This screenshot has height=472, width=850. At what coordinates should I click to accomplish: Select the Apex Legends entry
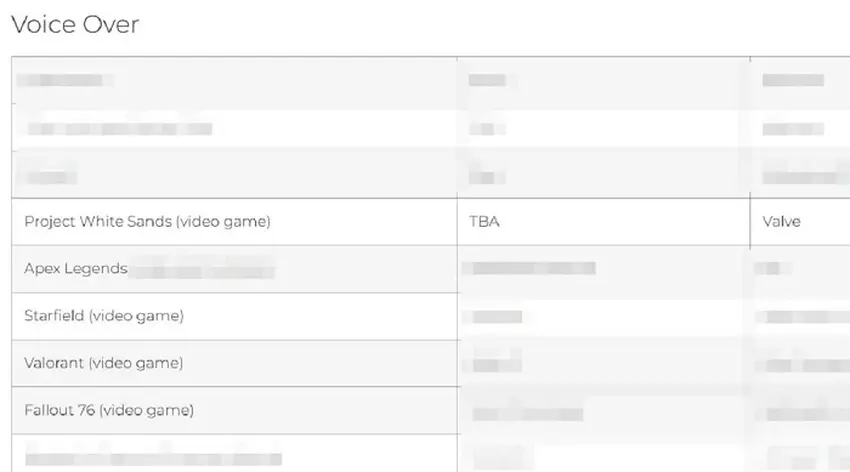point(75,269)
